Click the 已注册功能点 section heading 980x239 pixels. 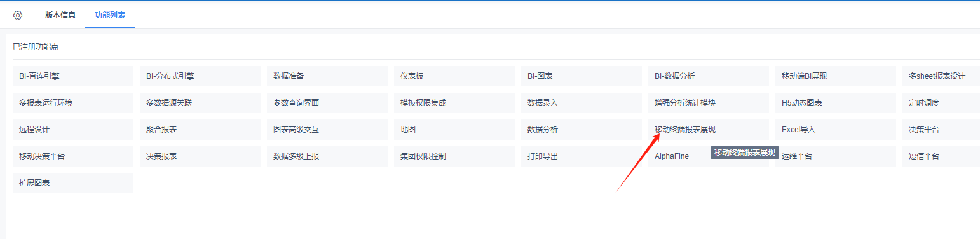pos(36,47)
